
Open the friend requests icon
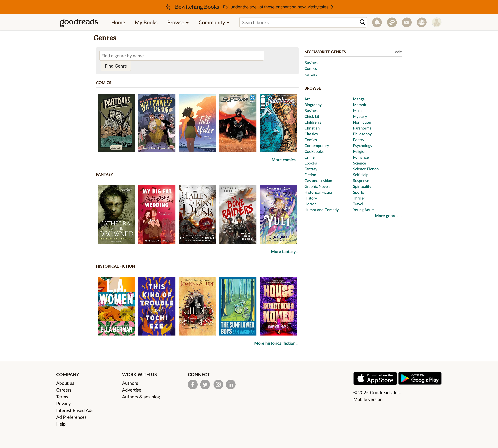click(x=422, y=22)
